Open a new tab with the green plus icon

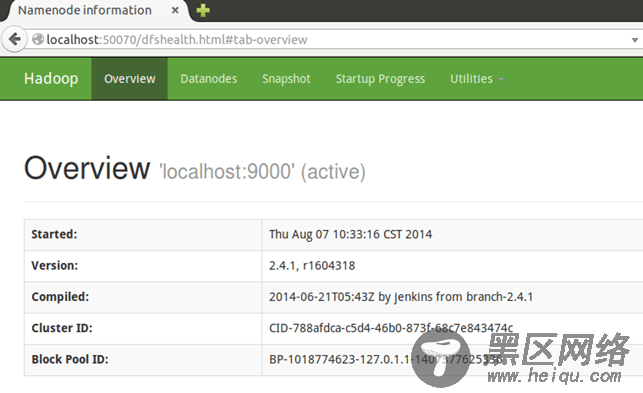203,10
